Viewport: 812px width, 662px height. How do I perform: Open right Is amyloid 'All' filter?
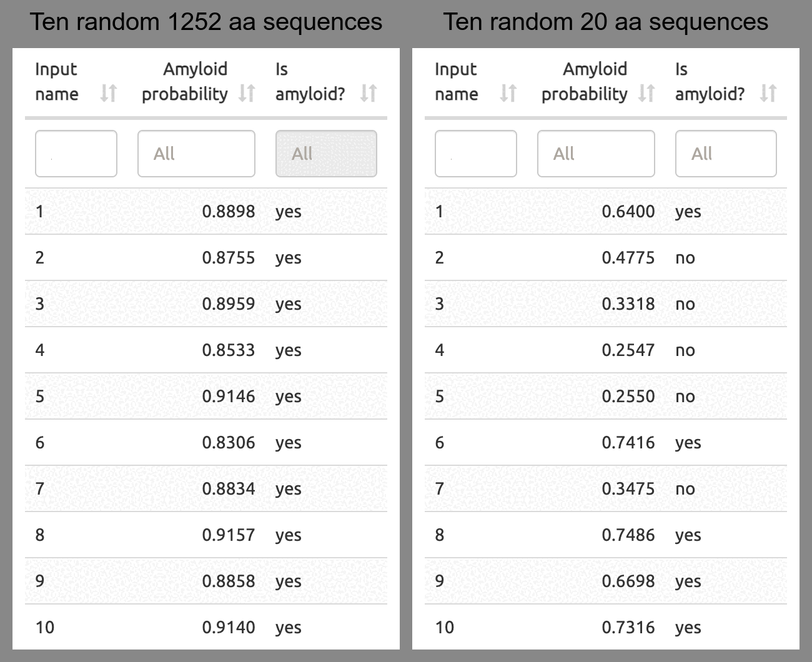pos(726,154)
